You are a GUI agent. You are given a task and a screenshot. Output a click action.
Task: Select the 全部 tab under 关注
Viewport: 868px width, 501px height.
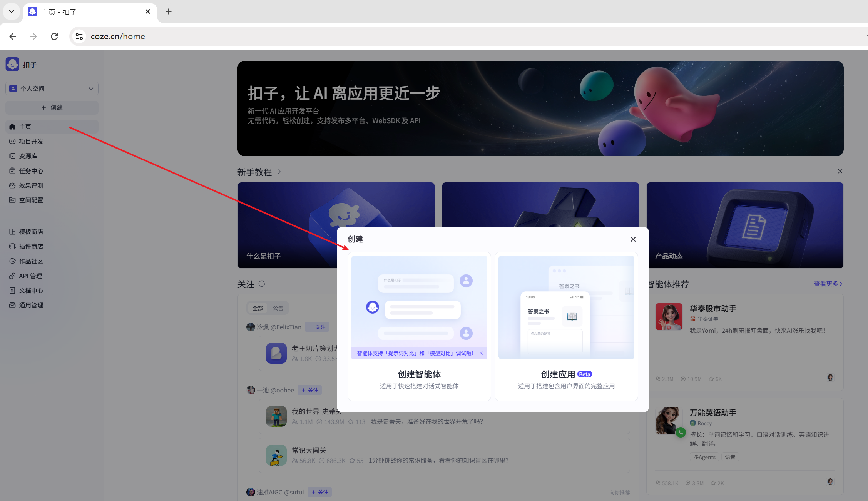(258, 308)
